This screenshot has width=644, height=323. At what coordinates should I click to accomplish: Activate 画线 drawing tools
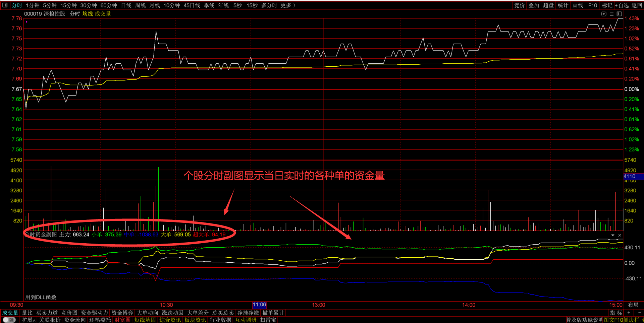[x=578, y=5]
